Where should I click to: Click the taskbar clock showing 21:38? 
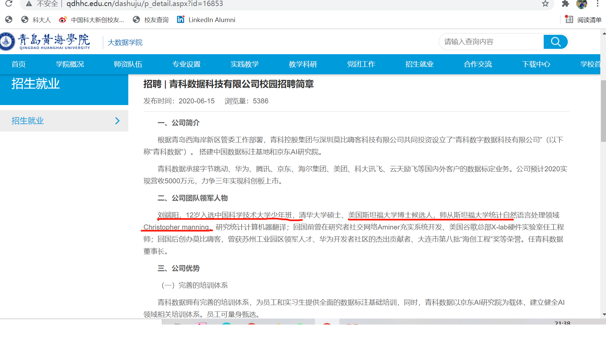(x=562, y=323)
